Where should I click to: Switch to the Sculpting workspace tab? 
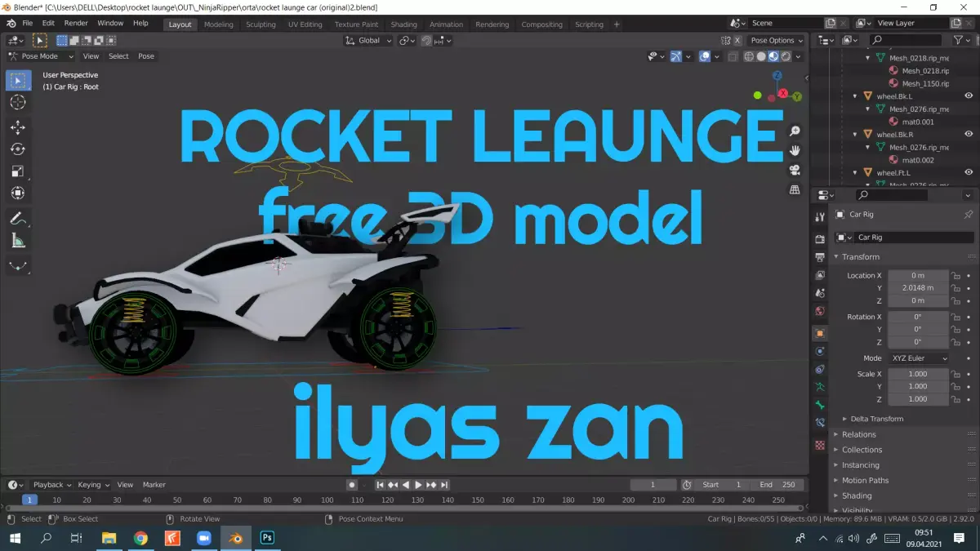(x=261, y=24)
